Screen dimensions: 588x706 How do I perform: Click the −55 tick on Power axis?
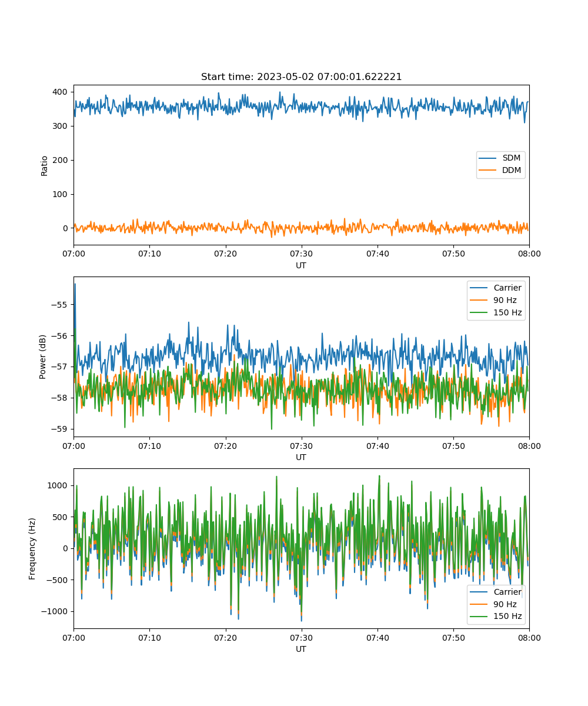[x=60, y=304]
